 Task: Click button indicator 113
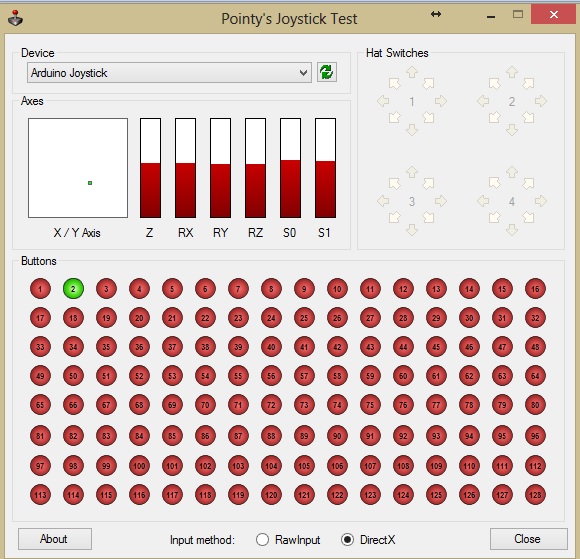point(40,495)
